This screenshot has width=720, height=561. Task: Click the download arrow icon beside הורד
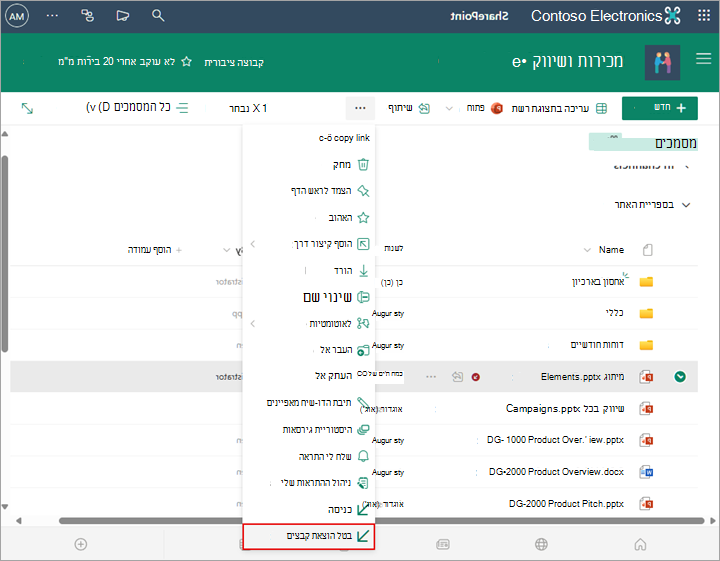[x=363, y=270]
